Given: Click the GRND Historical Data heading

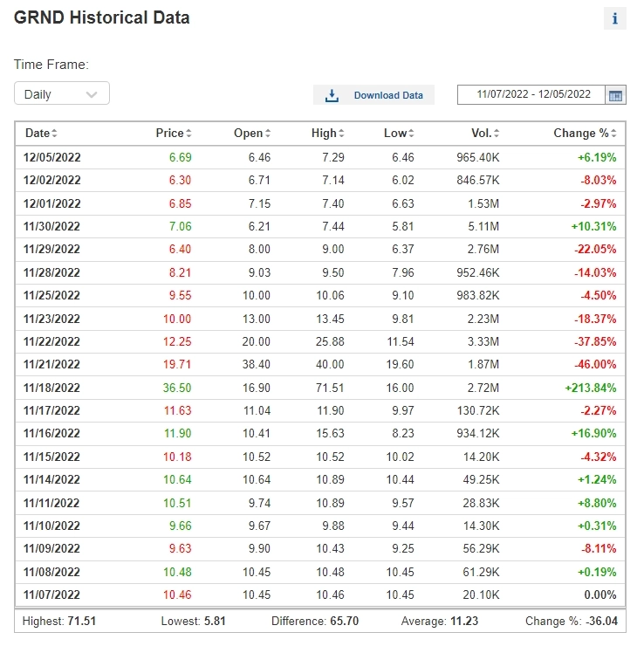Looking at the screenshot, I should [102, 17].
